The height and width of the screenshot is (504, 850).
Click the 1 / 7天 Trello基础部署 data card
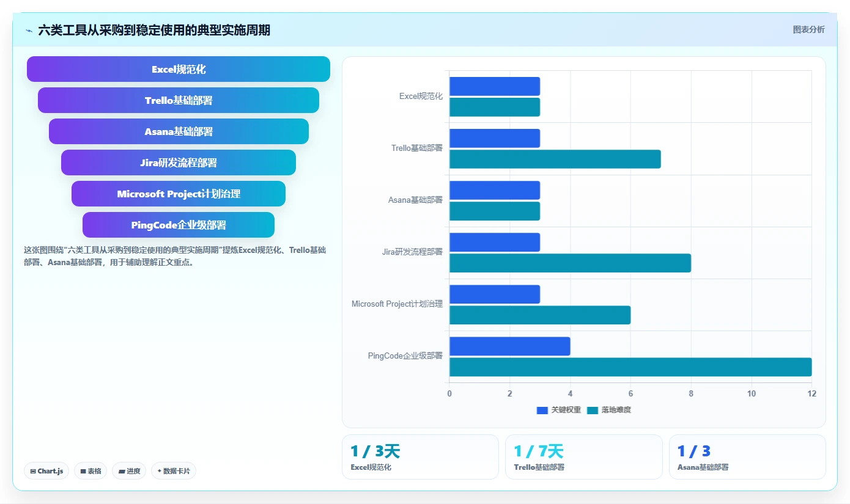pyautogui.click(x=584, y=457)
